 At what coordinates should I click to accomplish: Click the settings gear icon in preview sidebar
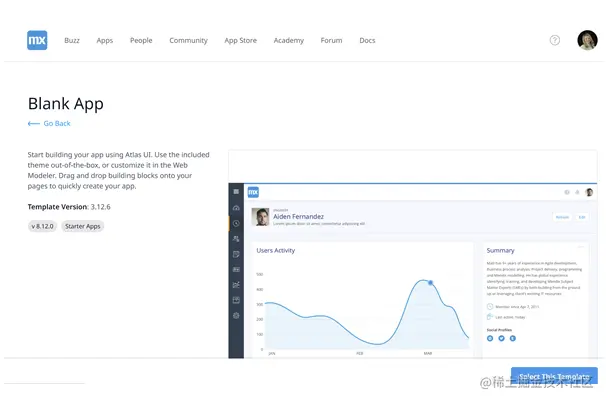coord(236,315)
